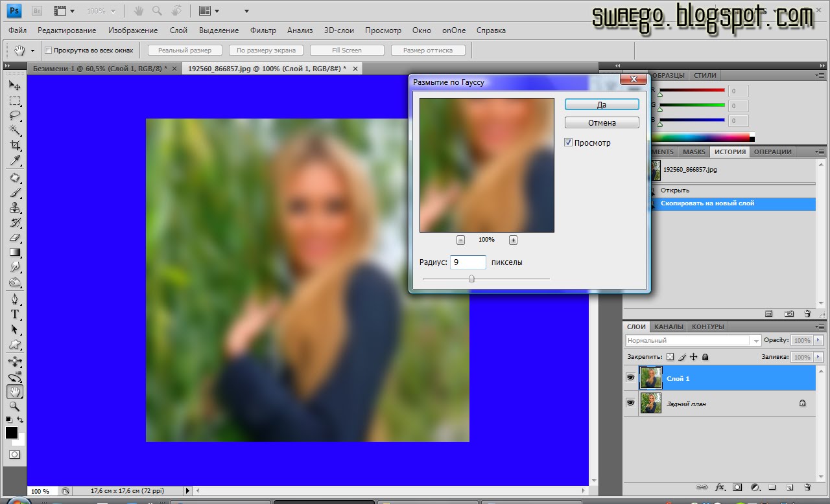Open the Arrange Documents dropdown

click(x=209, y=11)
